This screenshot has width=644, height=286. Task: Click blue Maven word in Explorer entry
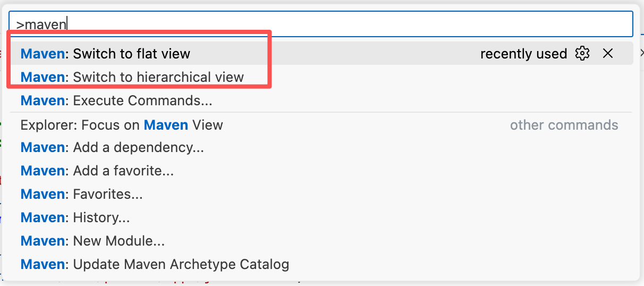(166, 125)
